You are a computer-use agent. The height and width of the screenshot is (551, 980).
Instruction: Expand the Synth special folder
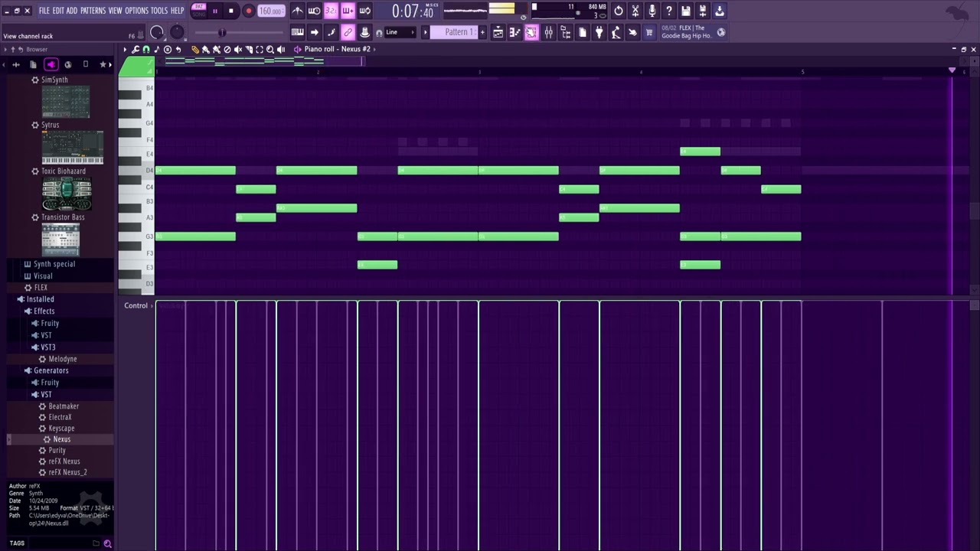point(54,264)
